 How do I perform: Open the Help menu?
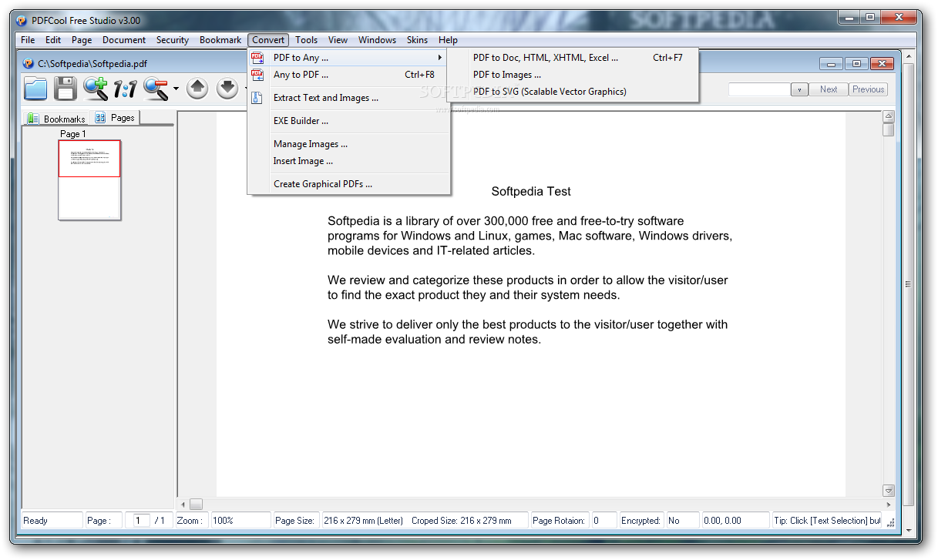tap(448, 40)
